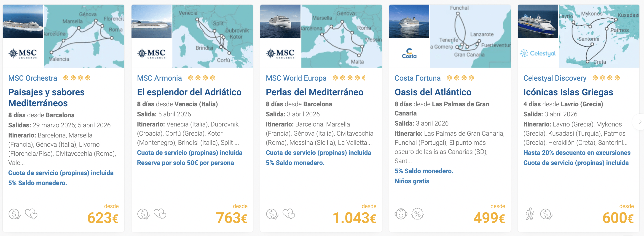Click the Costa Fortuna ship name
The height and width of the screenshot is (236, 644).
point(417,78)
